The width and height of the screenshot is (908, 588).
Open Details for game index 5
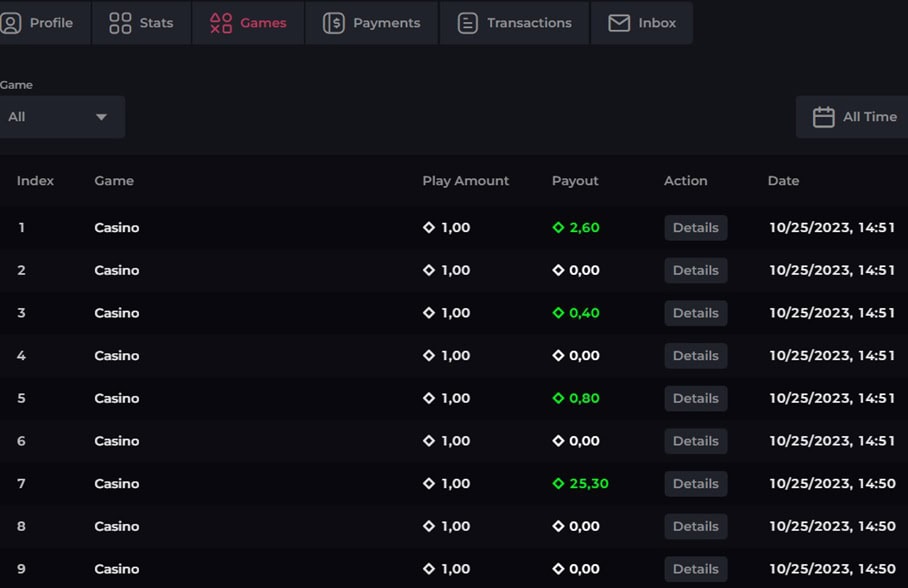(x=695, y=399)
